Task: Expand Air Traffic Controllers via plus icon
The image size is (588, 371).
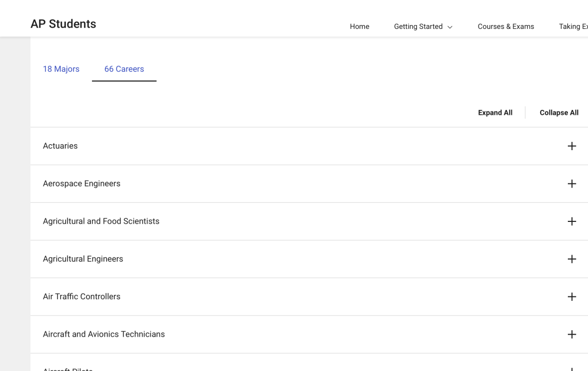Action: pyautogui.click(x=572, y=297)
